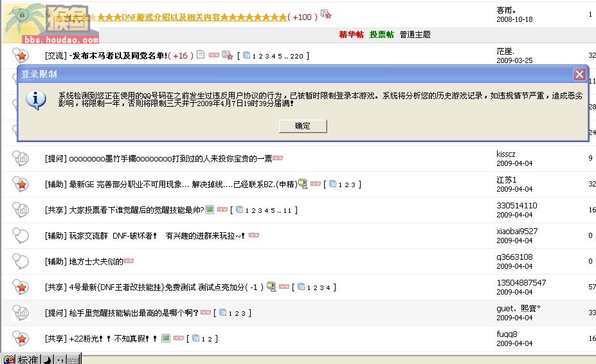The image size is (596, 364).
Task: Click the digest badge in the 发布木马者 row
Action: pyautogui.click(x=228, y=55)
